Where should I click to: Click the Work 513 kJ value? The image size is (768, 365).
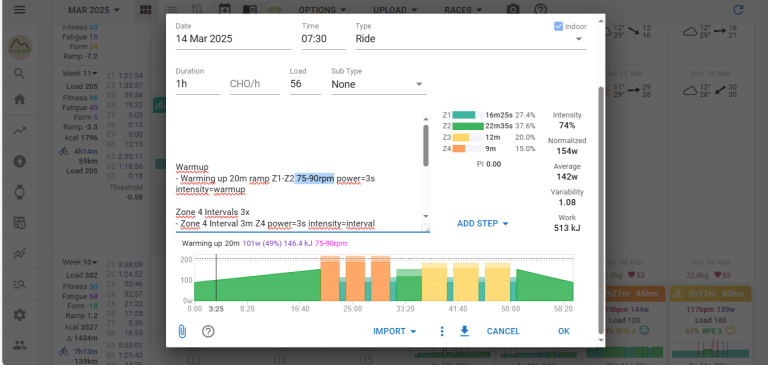tap(567, 228)
